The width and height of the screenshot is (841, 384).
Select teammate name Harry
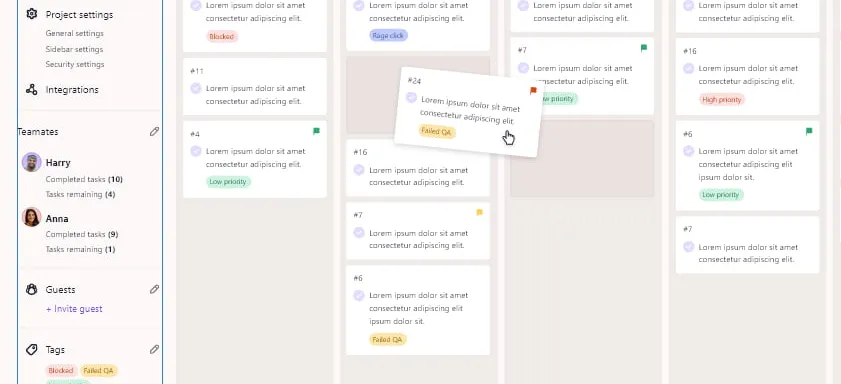[58, 163]
